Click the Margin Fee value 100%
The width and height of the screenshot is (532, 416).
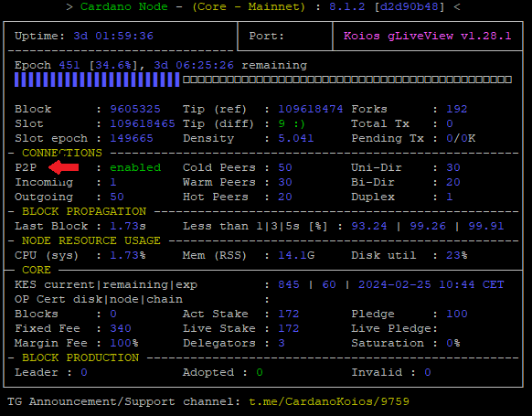click(x=124, y=342)
